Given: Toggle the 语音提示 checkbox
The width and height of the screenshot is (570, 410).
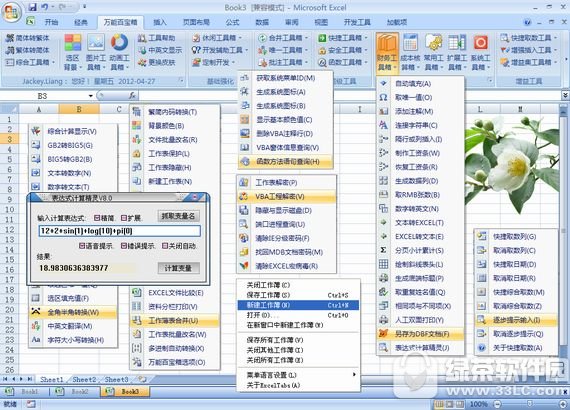Looking at the screenshot, I should [x=82, y=246].
